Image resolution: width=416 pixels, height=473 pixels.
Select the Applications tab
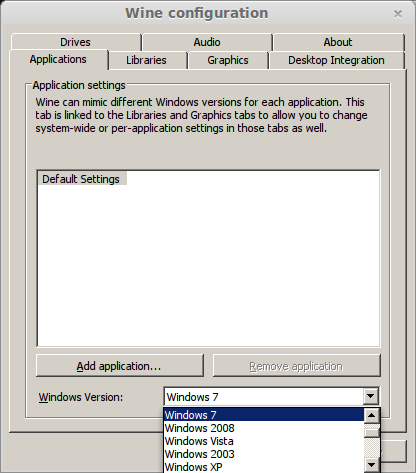click(58, 59)
